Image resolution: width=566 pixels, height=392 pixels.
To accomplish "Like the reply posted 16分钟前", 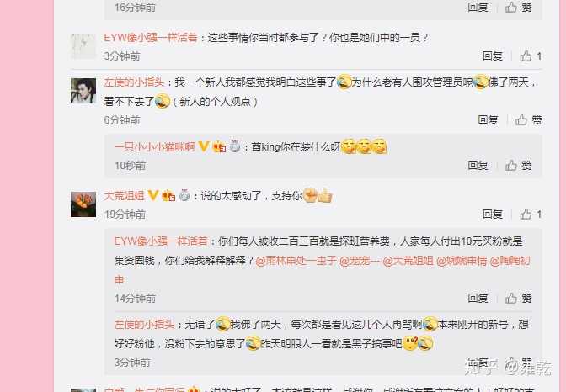I will click(x=518, y=7).
